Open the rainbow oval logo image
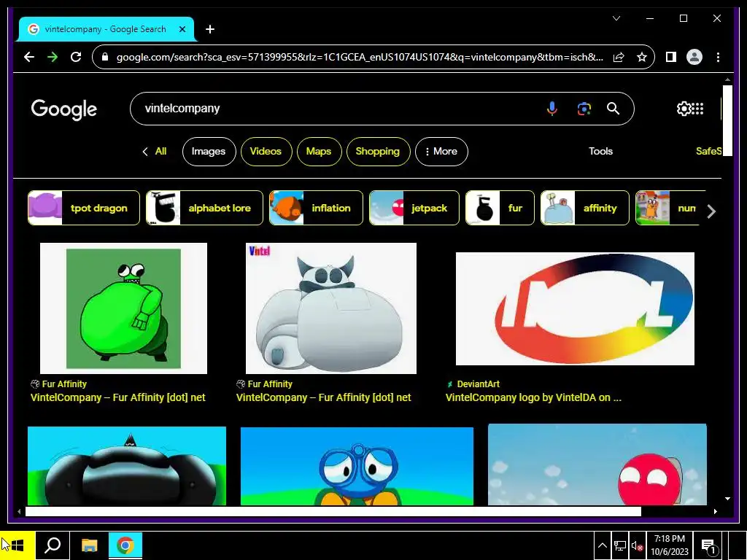The width and height of the screenshot is (747, 560). 575,308
